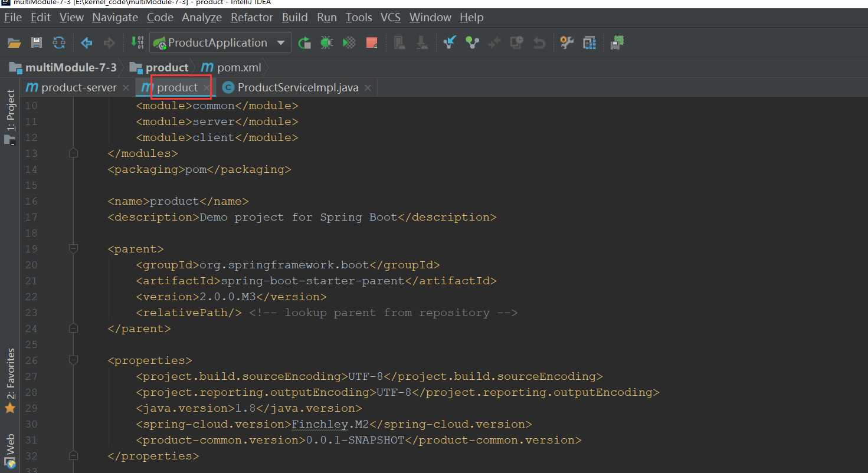
Task: Run with Coverage icon
Action: coord(349,42)
